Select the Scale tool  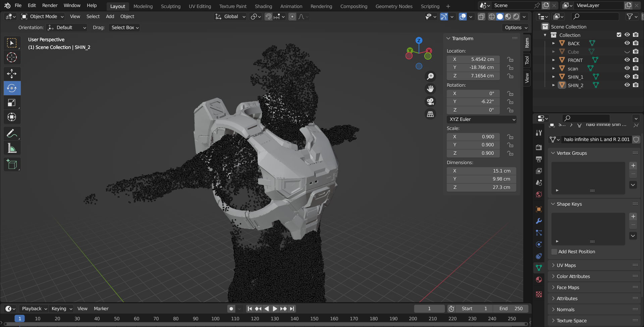[12, 103]
